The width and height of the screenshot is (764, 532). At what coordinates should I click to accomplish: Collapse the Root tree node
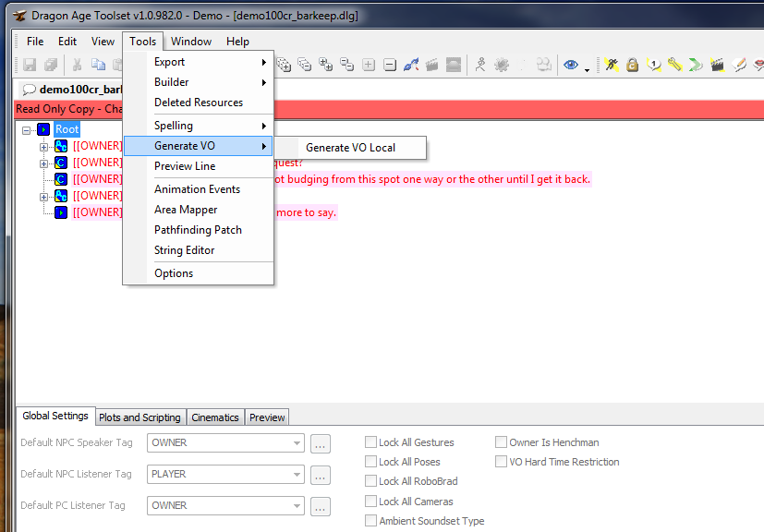(27, 130)
